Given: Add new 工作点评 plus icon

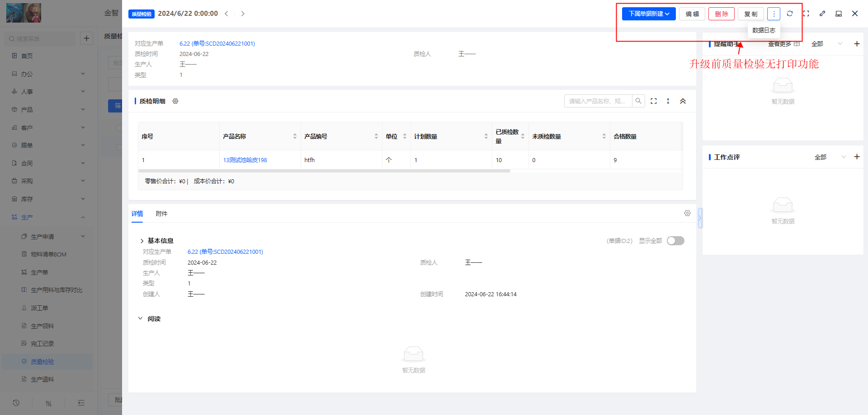Looking at the screenshot, I should pyautogui.click(x=857, y=157).
